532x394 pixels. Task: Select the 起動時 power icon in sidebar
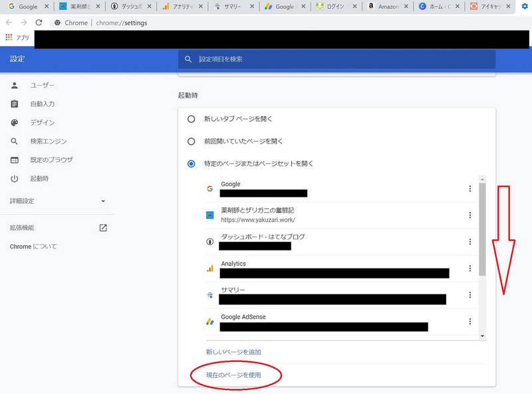(15, 178)
